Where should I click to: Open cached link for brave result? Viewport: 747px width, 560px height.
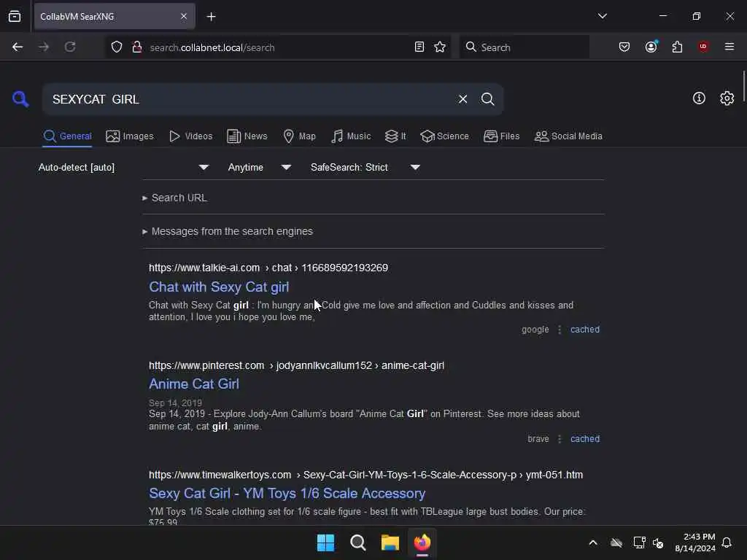point(585,439)
